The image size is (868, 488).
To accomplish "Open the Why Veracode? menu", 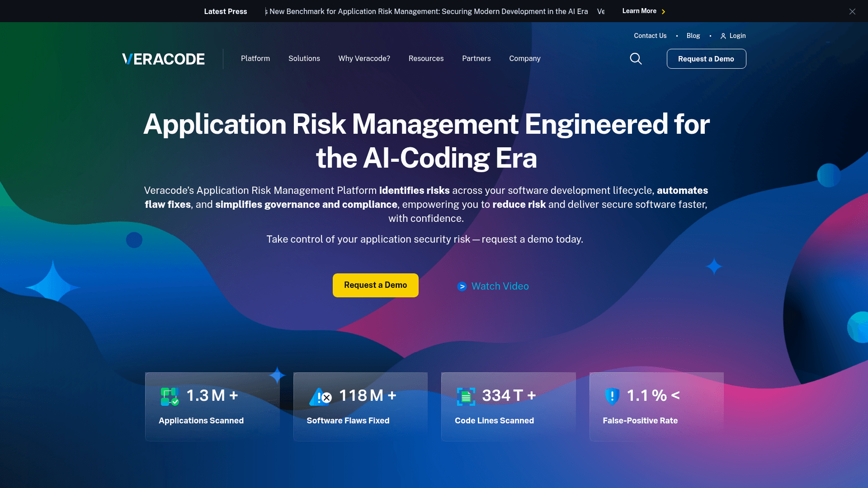I will point(364,59).
